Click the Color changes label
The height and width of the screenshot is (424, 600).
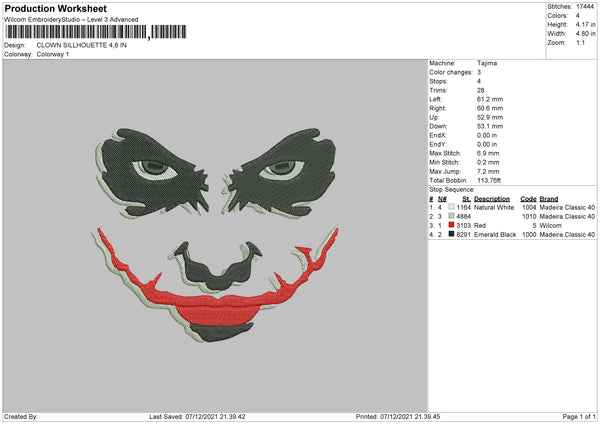pyautogui.click(x=451, y=72)
